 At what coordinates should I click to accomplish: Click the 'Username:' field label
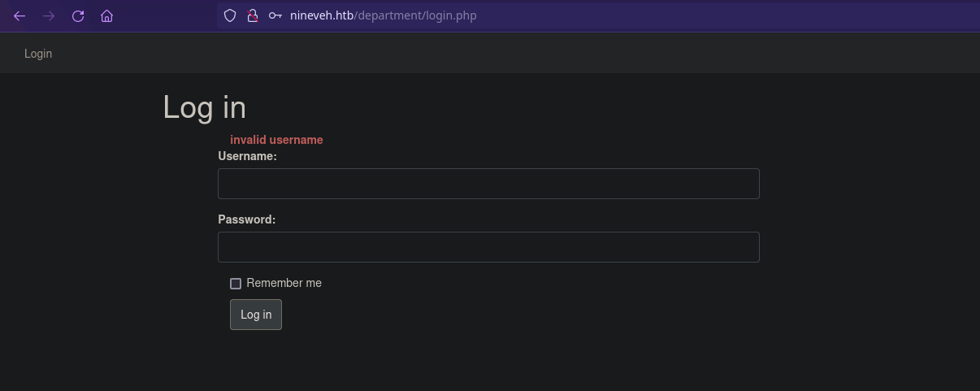[x=247, y=156]
